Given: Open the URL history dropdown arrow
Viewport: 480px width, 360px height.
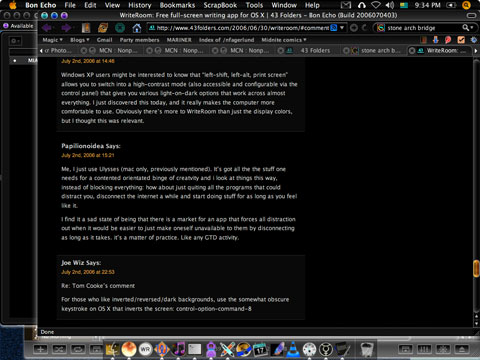Looking at the screenshot, I should click(342, 28).
